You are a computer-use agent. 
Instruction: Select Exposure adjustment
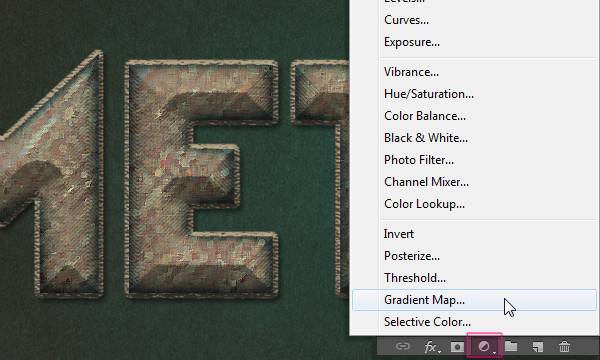click(412, 42)
